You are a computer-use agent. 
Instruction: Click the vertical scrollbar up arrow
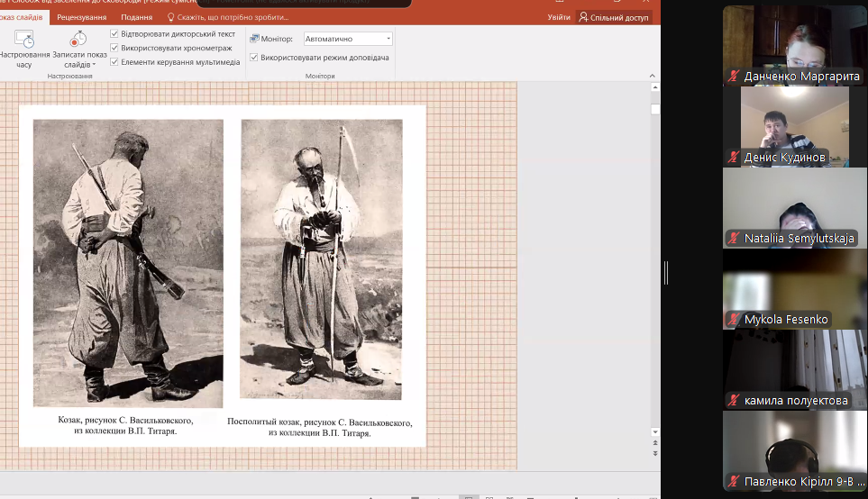coord(655,87)
